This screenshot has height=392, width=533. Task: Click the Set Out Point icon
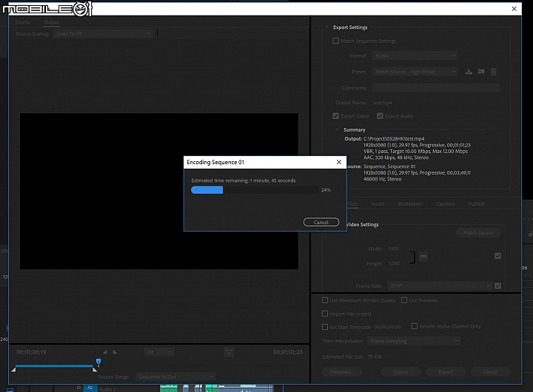click(115, 352)
